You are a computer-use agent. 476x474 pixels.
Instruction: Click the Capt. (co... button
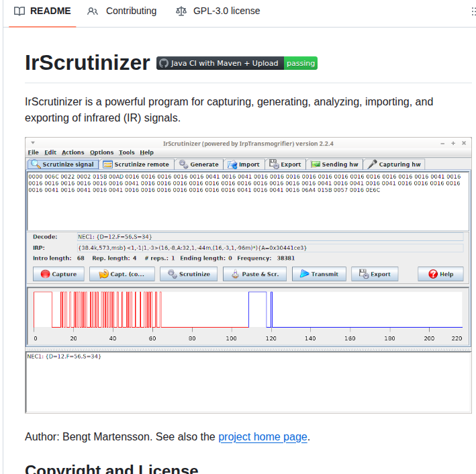click(x=122, y=274)
